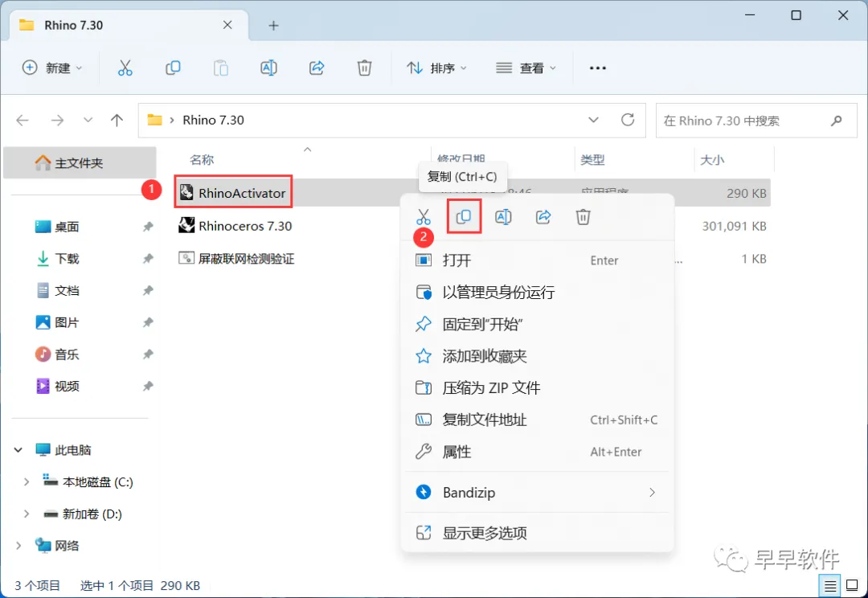The height and width of the screenshot is (598, 868).
Task: Unpin 文档 using its pin icon
Action: (148, 291)
